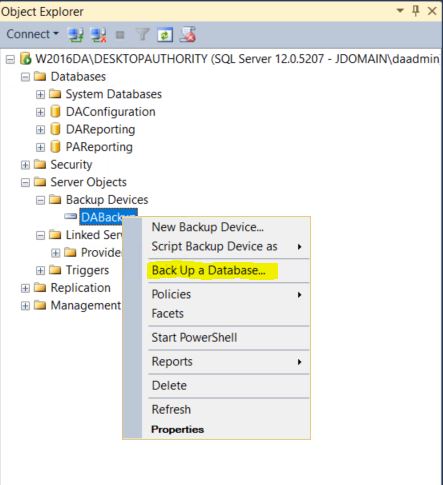The width and height of the screenshot is (443, 485).
Task: Expand the System Databases folder
Action: [x=40, y=95]
